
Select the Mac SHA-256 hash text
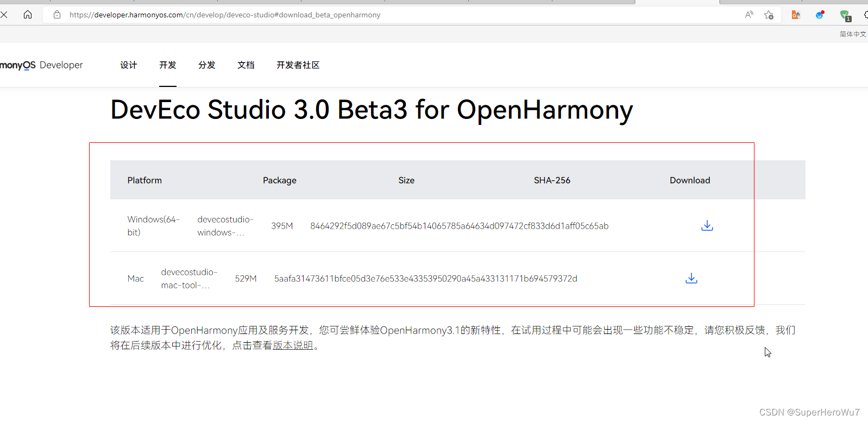point(425,278)
